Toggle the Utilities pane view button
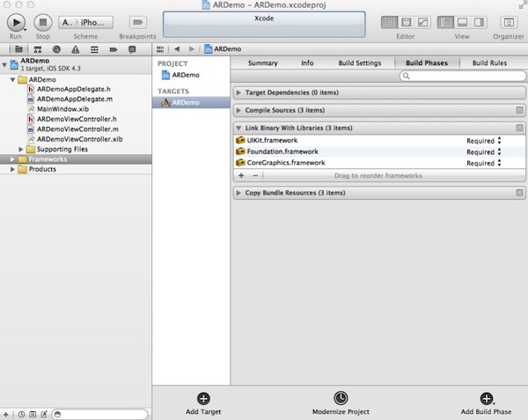This screenshot has width=528, height=420. (479, 23)
